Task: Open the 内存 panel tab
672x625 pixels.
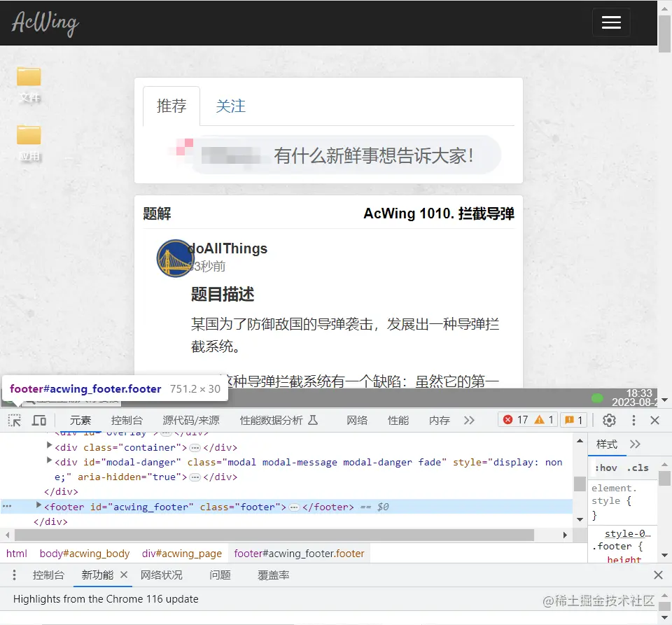Action: (440, 420)
